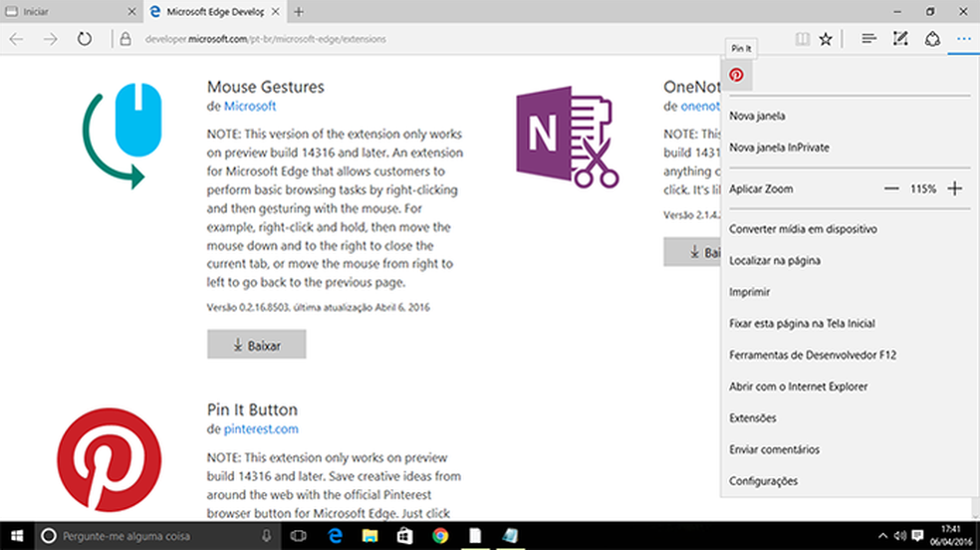980x550 pixels.
Task: Click the Mouse Gestures extension logo
Action: pyautogui.click(x=123, y=136)
